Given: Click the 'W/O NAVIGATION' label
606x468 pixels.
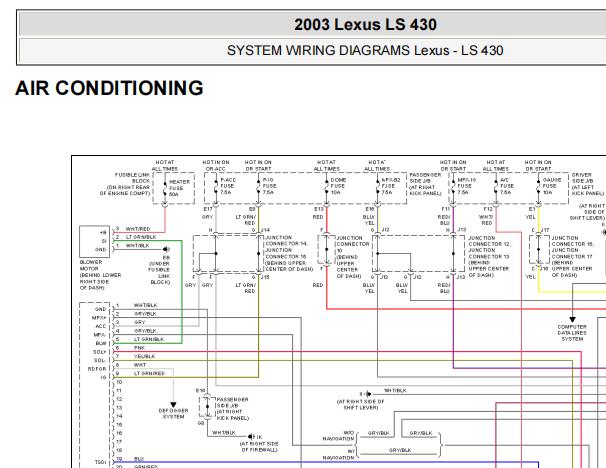Looking at the screenshot, I should pos(339,436).
